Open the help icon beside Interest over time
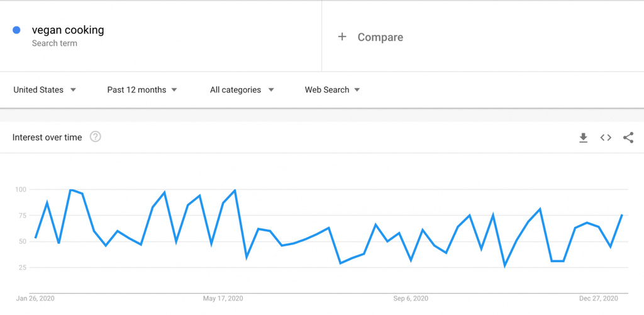 [96, 137]
